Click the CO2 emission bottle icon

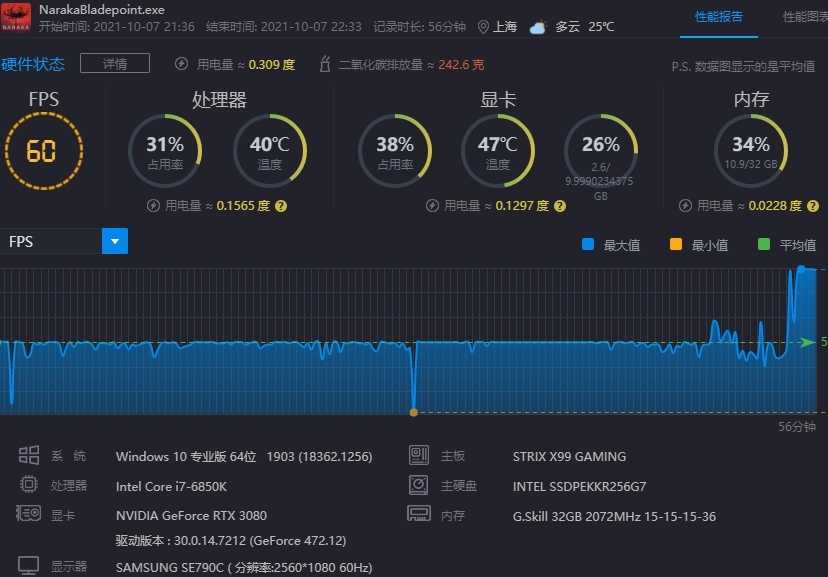325,64
